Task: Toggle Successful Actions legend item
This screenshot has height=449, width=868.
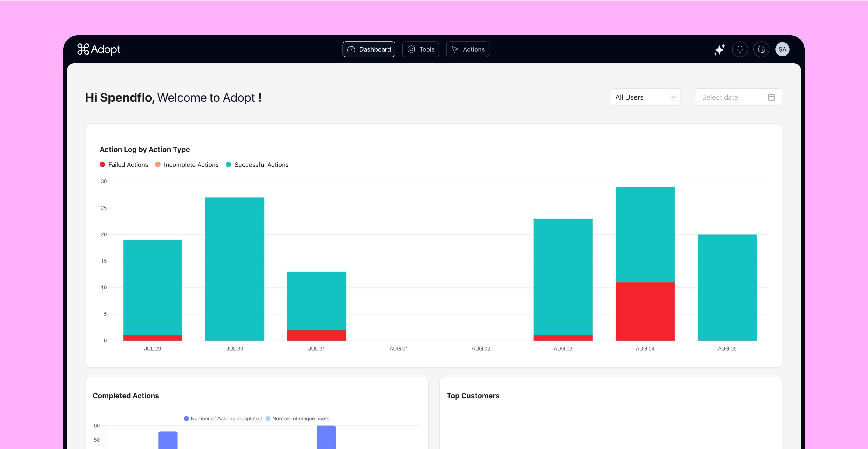Action: click(x=257, y=164)
